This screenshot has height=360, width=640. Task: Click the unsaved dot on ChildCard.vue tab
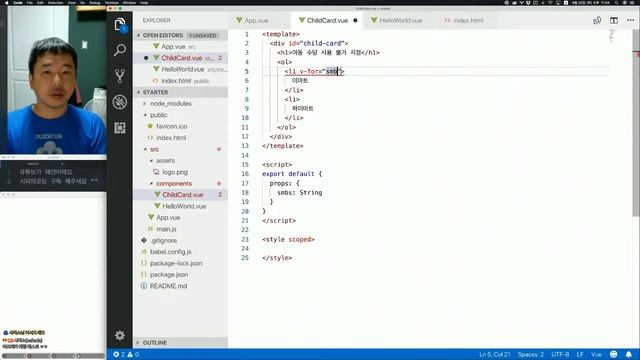[355, 20]
